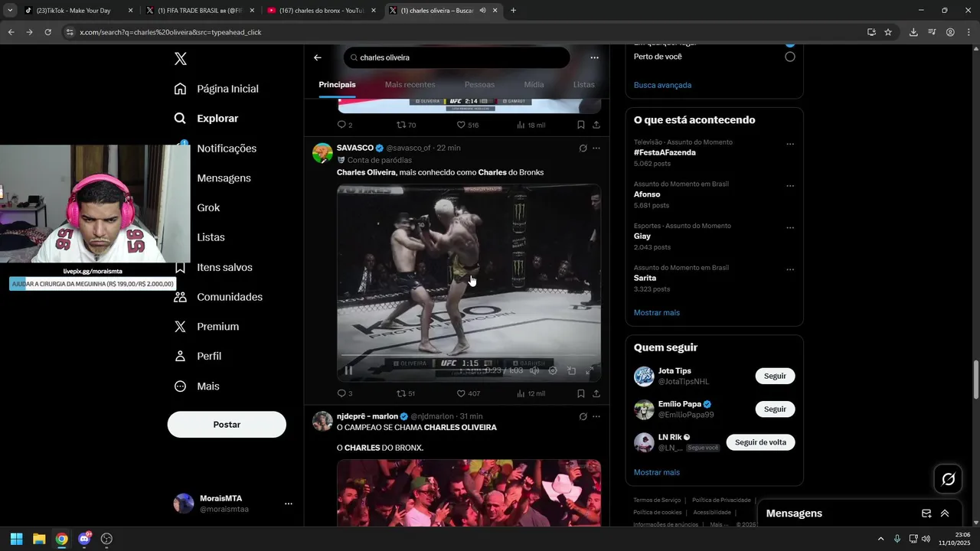Open Grok from the sidebar
Viewport: 980px width, 551px height.
coord(208,207)
